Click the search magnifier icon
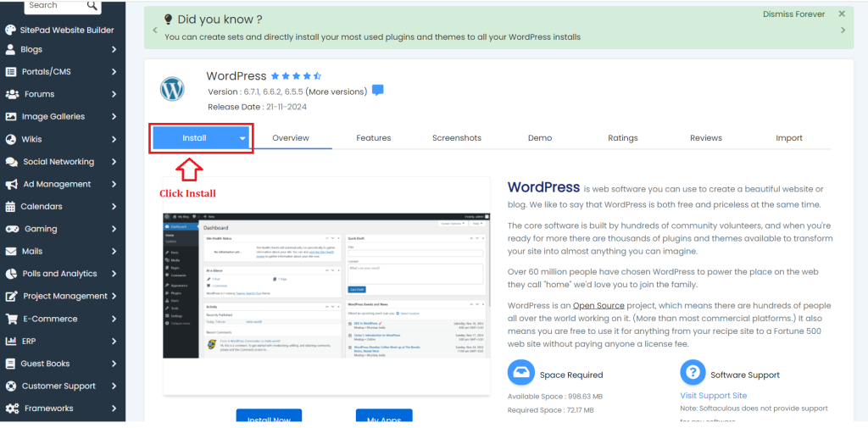 pyautogui.click(x=92, y=6)
